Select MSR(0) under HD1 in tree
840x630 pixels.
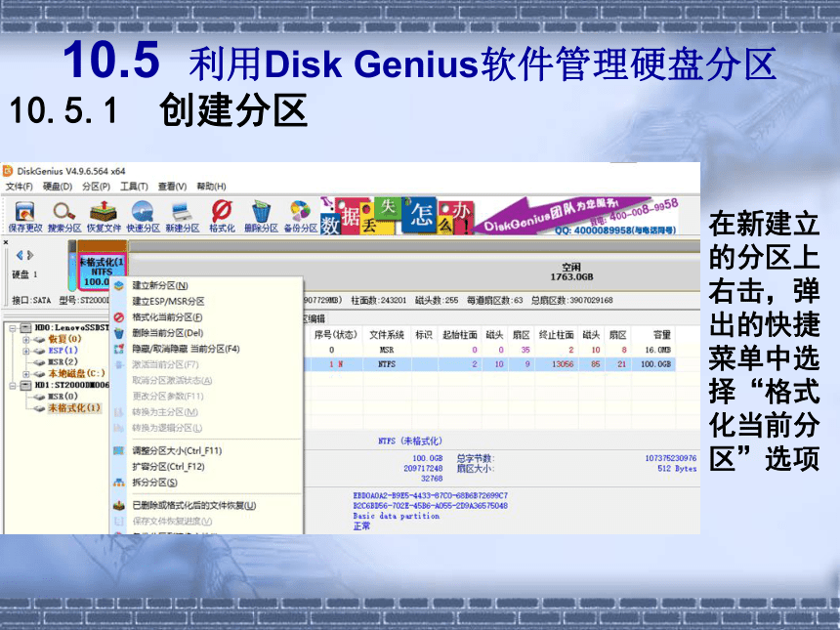pos(63,397)
